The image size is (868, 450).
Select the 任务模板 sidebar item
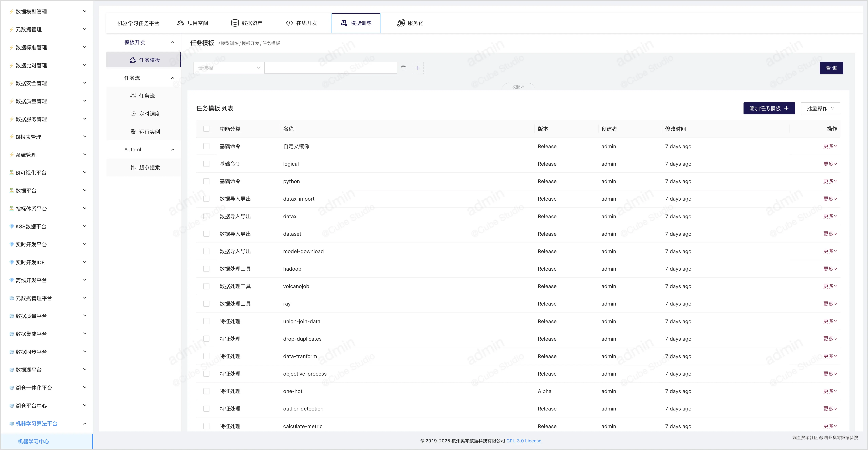tap(145, 60)
